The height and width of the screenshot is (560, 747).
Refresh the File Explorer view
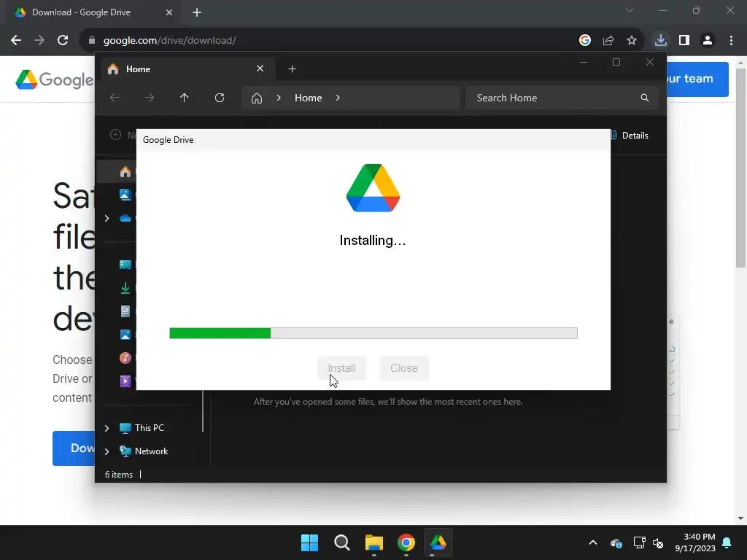pos(219,98)
